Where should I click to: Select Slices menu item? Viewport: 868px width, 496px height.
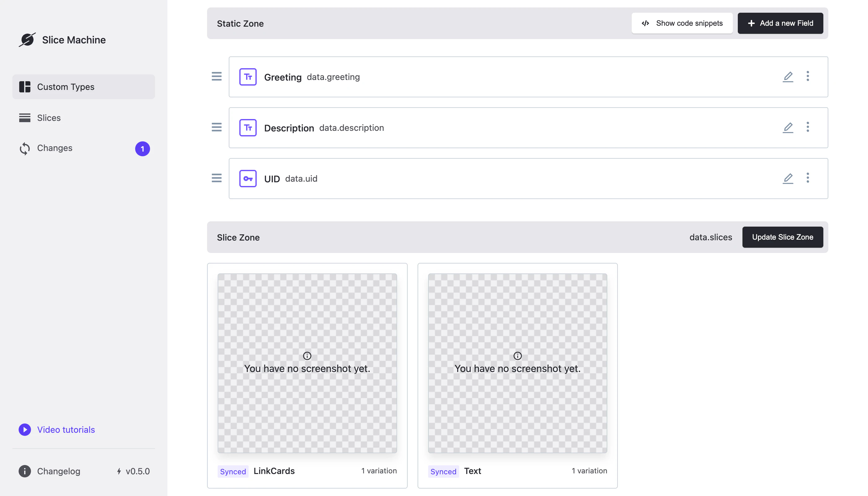48,117
